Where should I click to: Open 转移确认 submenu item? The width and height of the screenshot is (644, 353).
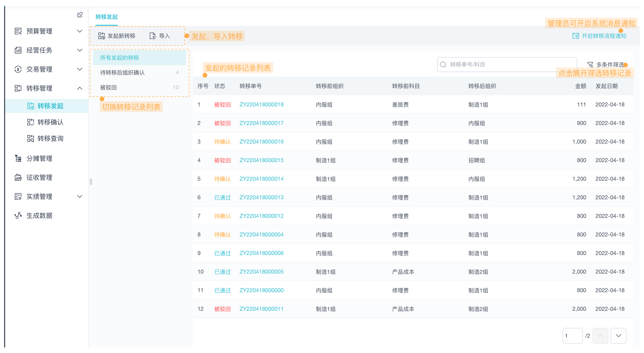[x=50, y=122]
